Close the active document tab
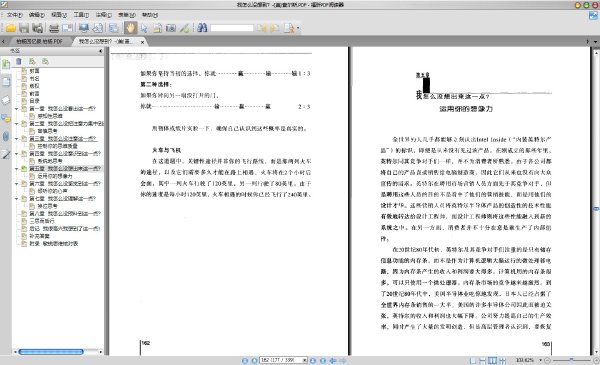 (142, 42)
